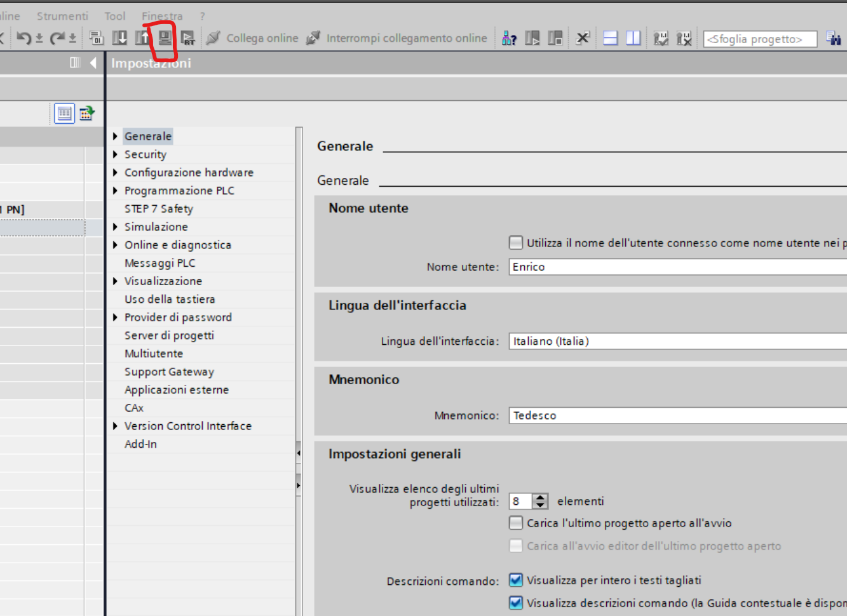
Task: Enable use connected user's name checkbox
Action: pyautogui.click(x=516, y=243)
